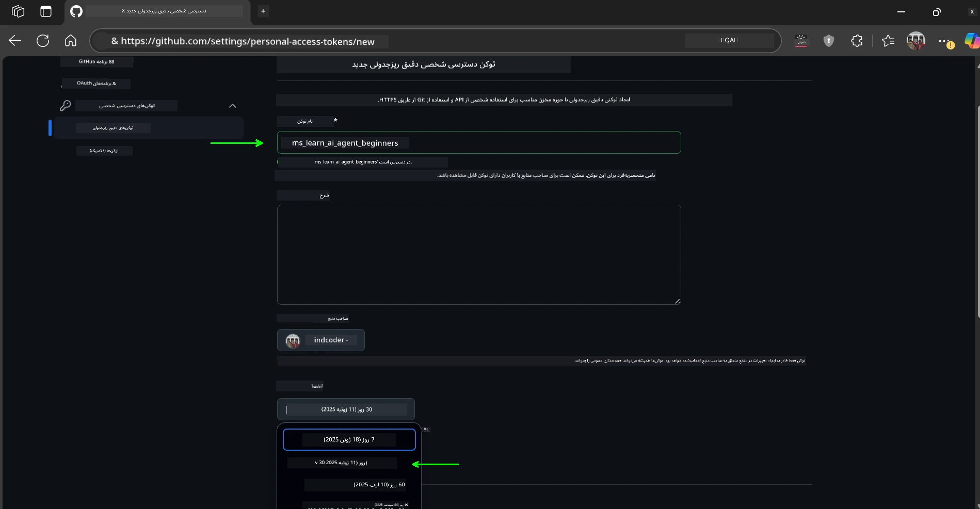This screenshot has height=509, width=980.
Task: Open the page translate icon in the address bar
Action: click(801, 41)
